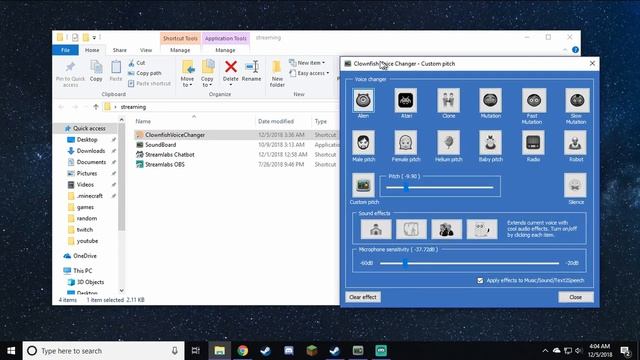640x360 pixels.
Task: Open Manage under Shortcut Tools
Action: pos(180,50)
